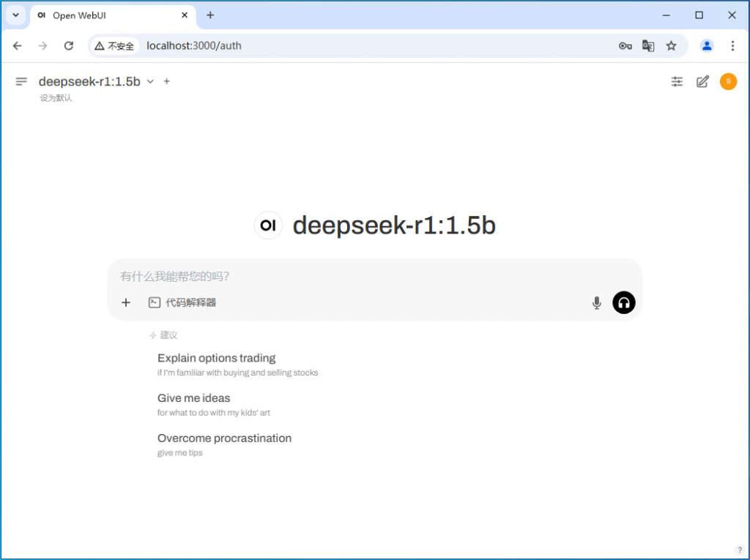Screen dimensions: 750x560
Task: Activate voice input with the microphone icon
Action: tap(597, 302)
